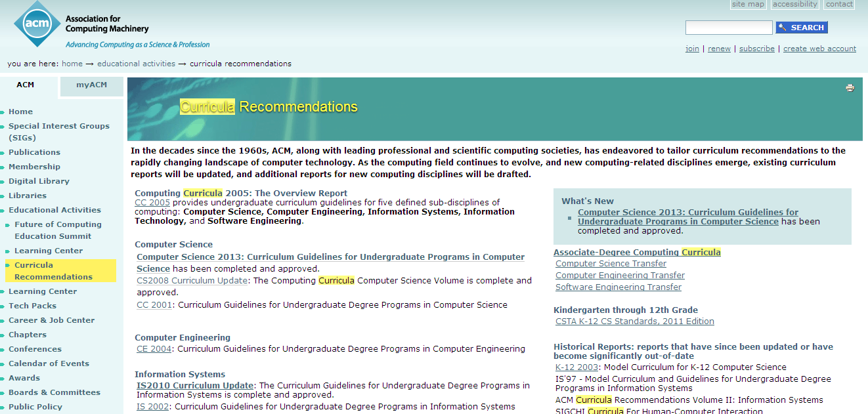Screen dimensions: 868x414
Task: Open Educational Activities in sidebar
Action: [x=54, y=210]
